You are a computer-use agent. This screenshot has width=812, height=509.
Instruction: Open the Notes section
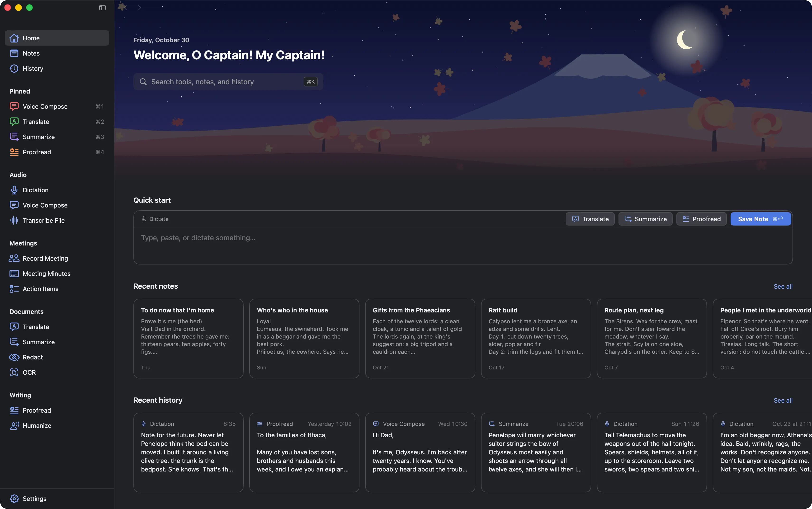coord(57,53)
